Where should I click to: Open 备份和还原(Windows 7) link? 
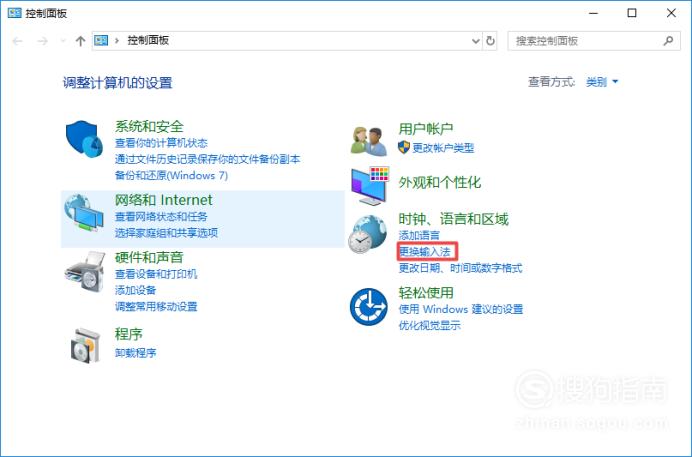click(171, 175)
